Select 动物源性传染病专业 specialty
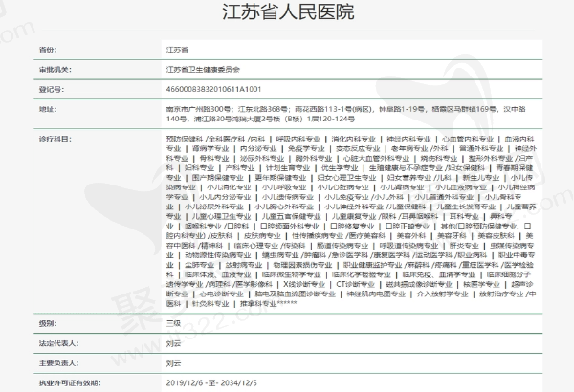 tap(217, 255)
